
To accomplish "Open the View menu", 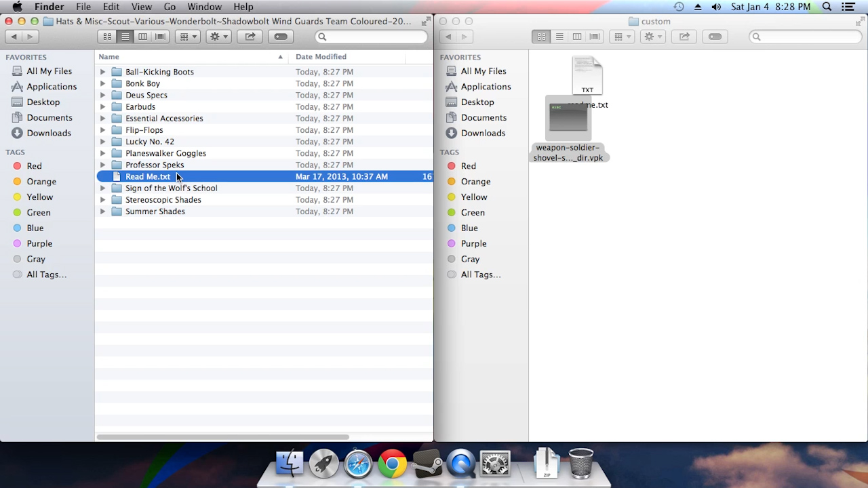I will [x=142, y=7].
